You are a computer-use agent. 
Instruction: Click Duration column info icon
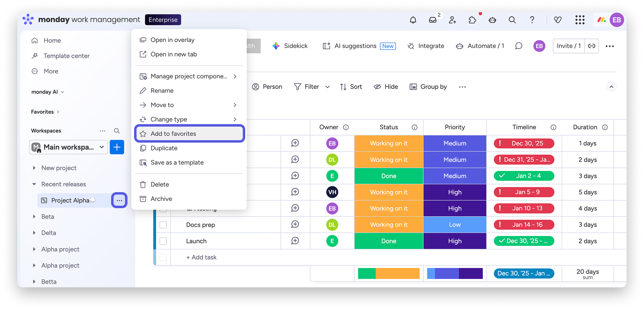[605, 127]
